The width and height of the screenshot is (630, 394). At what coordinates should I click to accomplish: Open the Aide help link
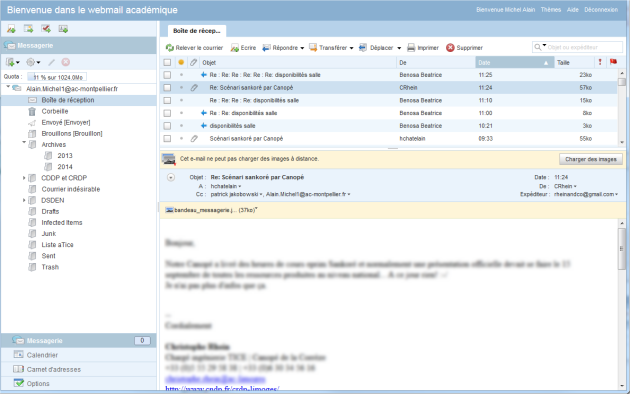click(x=573, y=10)
